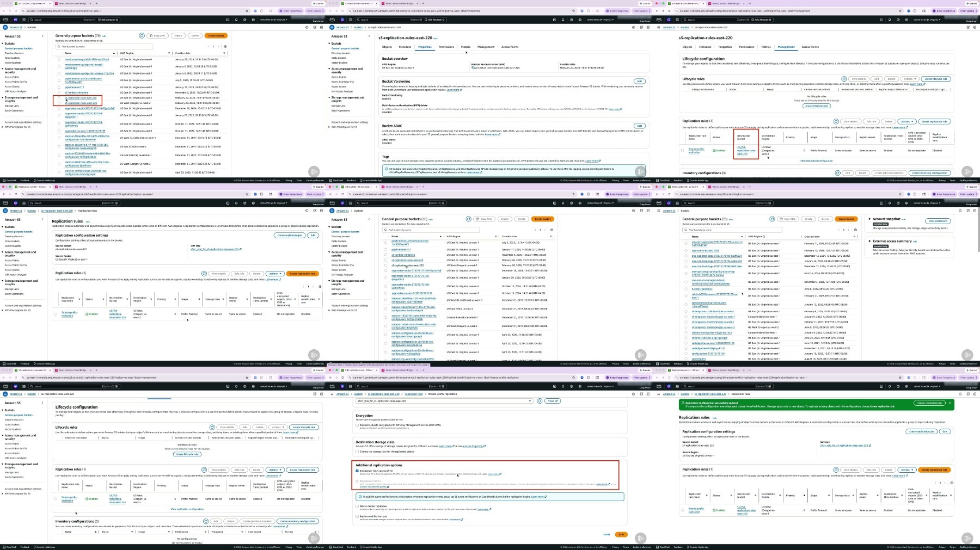
Task: Select finance-prefix-replication rule radio in top-right window
Action: tap(683, 150)
